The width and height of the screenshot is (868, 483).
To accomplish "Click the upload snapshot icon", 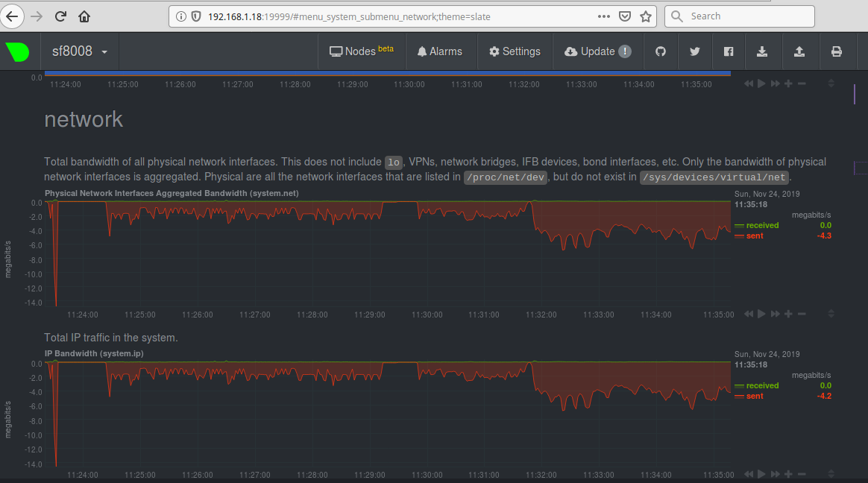I will 799,51.
